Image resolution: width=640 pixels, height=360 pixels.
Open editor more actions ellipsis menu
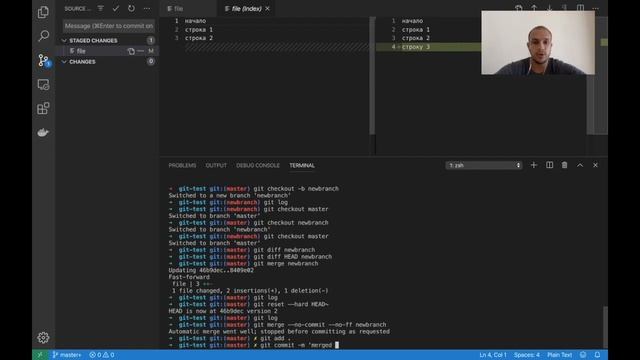click(596, 8)
